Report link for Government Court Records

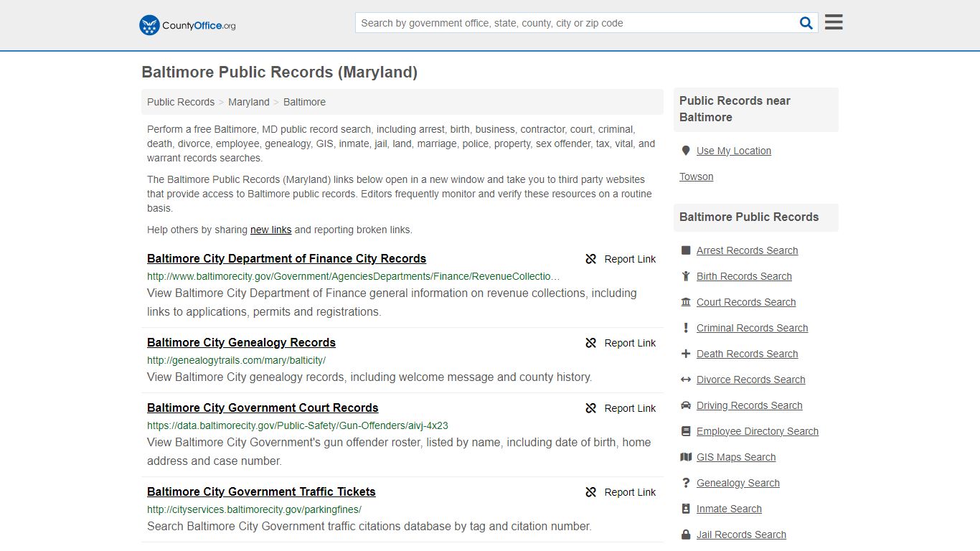tap(630, 408)
